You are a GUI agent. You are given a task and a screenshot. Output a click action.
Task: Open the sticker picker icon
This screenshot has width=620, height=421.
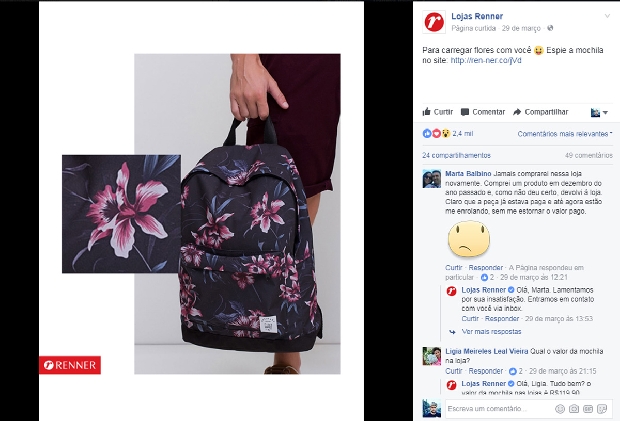[x=602, y=409]
